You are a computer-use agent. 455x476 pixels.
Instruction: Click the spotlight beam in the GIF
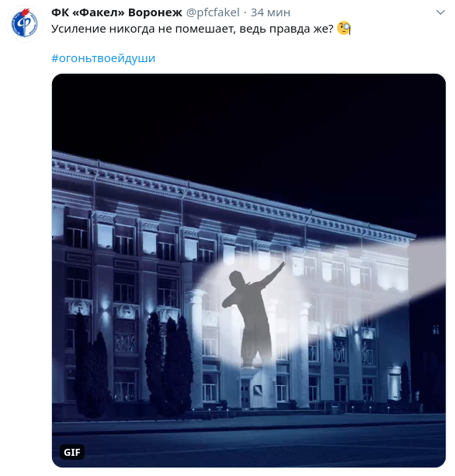tap(394, 273)
